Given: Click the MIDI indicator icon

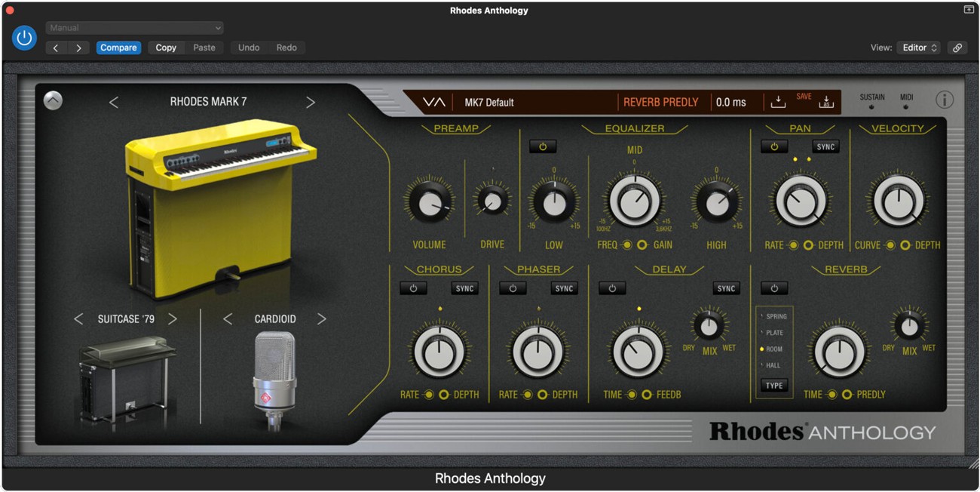Looking at the screenshot, I should (x=907, y=106).
